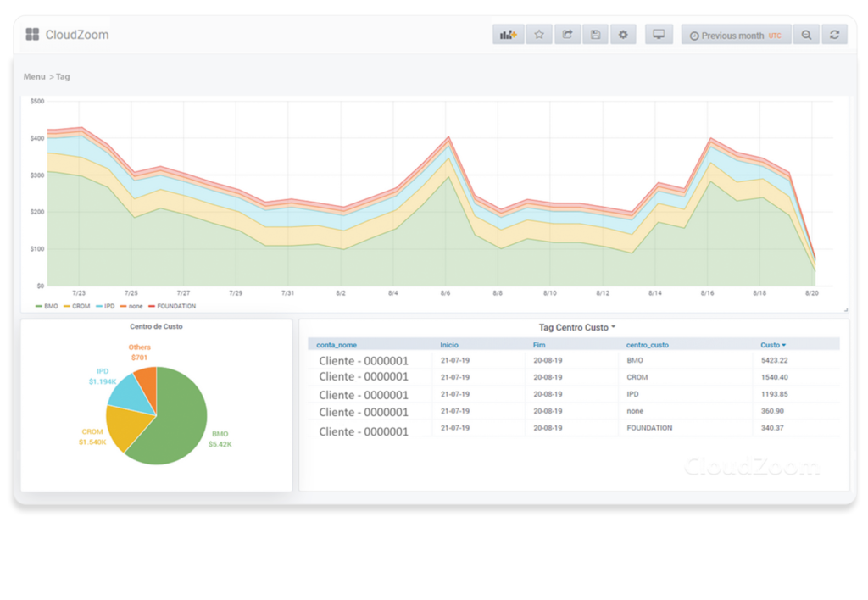Open the add chart tool
868x600 pixels.
508,34
